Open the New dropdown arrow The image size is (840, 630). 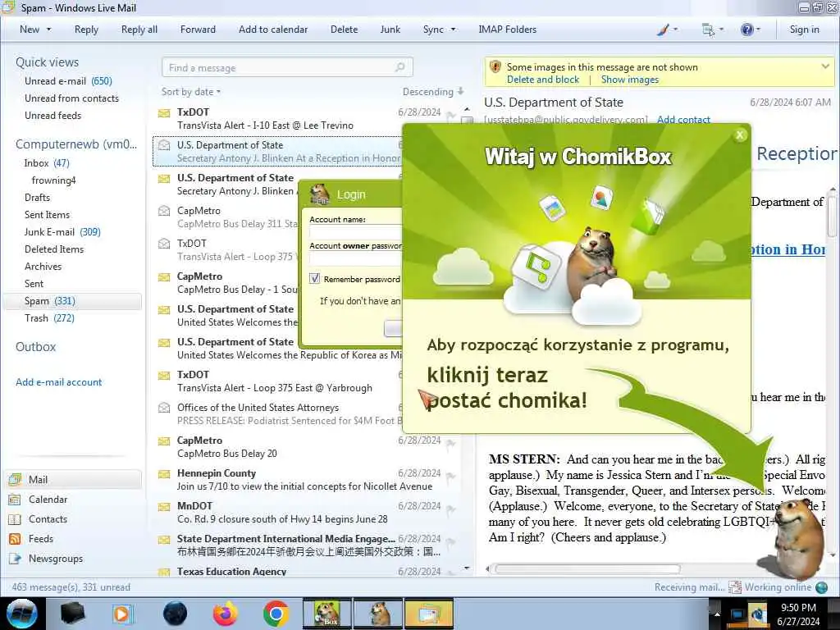48,30
